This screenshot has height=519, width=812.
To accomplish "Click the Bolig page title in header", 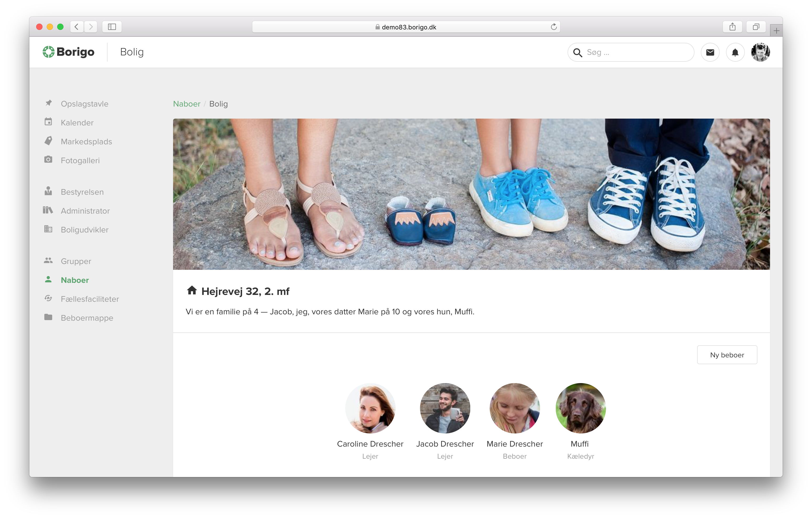I will 132,52.
